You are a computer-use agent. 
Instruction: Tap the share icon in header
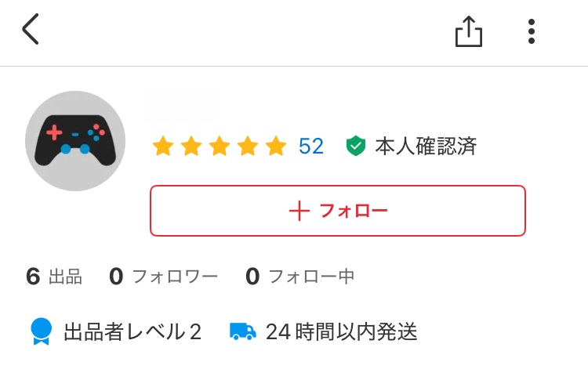(x=468, y=31)
